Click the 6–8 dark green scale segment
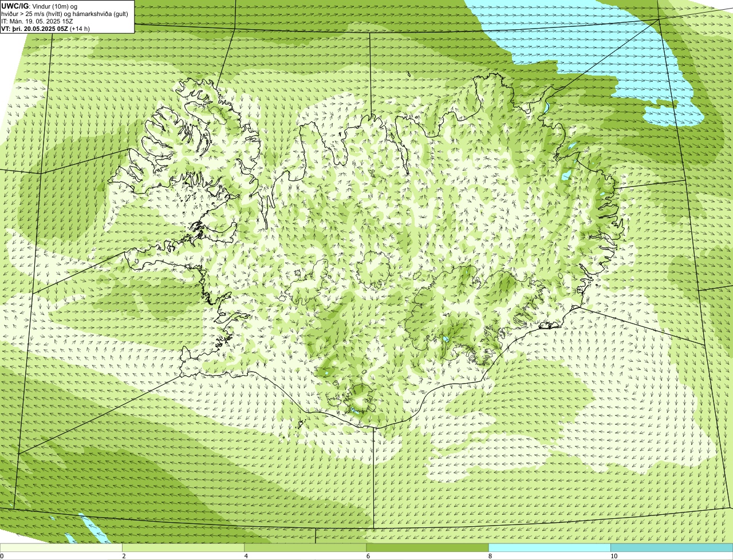Image resolution: width=733 pixels, height=560 pixels. pos(427,548)
